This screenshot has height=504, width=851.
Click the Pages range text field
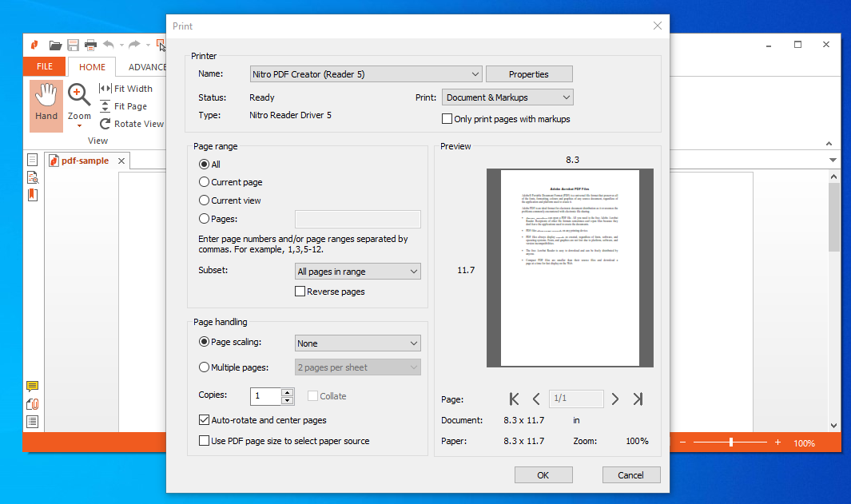coord(358,219)
